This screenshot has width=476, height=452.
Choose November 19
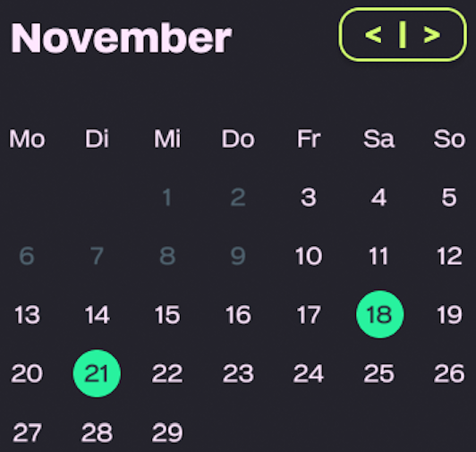coord(449,315)
